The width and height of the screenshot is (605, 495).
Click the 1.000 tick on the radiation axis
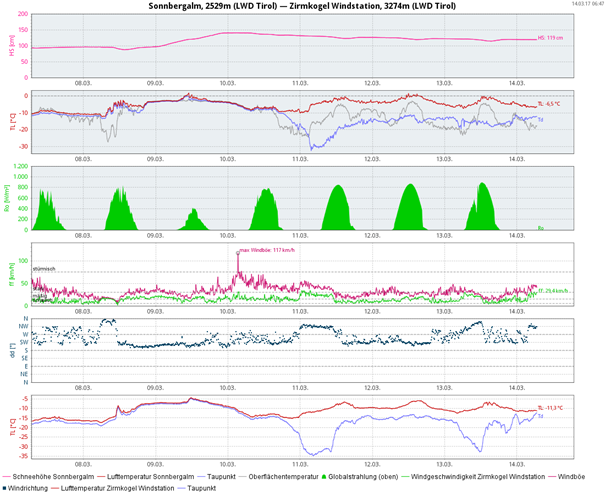pyautogui.click(x=21, y=177)
